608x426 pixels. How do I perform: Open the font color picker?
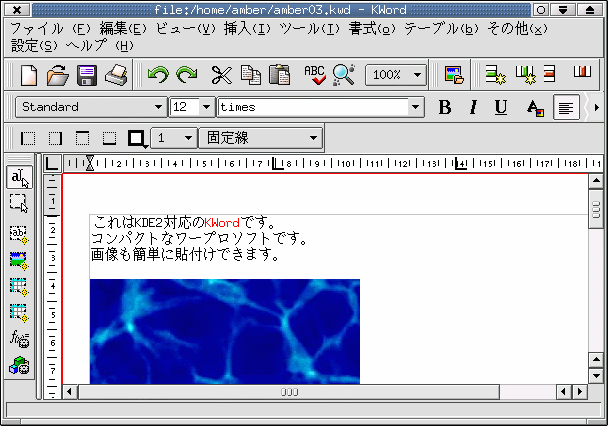point(535,108)
